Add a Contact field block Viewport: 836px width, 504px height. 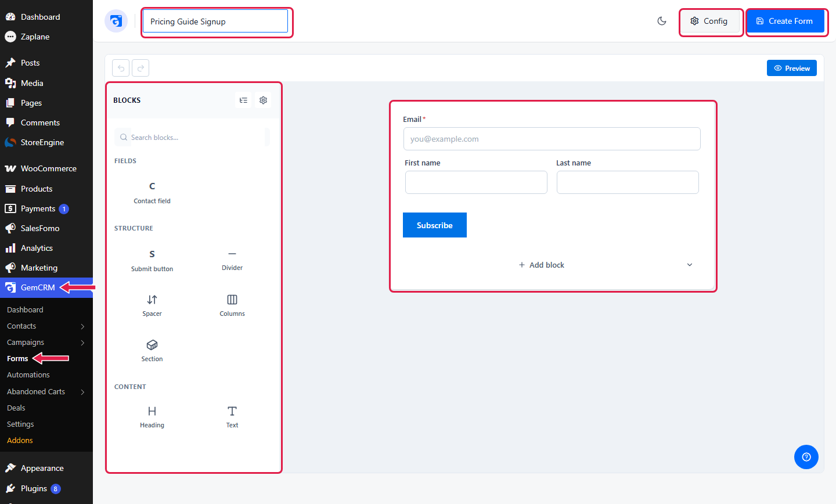pos(152,193)
